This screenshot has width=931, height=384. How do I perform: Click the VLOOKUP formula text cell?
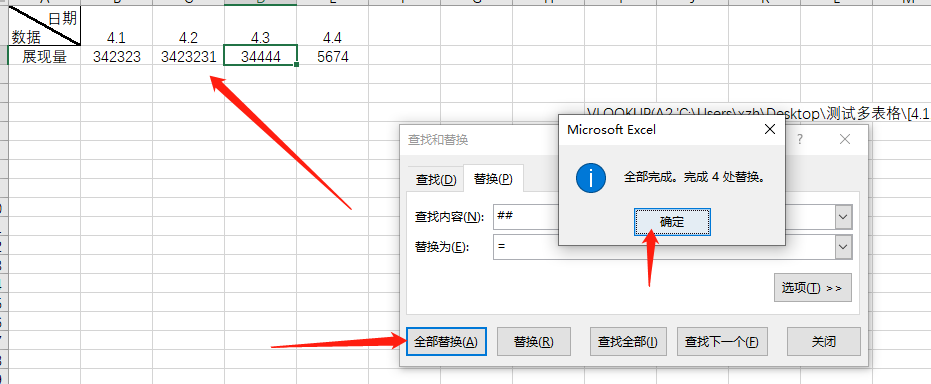pyautogui.click(x=758, y=114)
